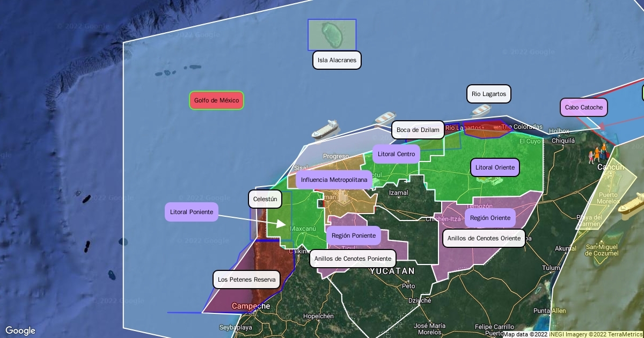This screenshot has height=338, width=644.
Task: Click the cargo ship icon offshore from Progreso
Action: click(325, 129)
